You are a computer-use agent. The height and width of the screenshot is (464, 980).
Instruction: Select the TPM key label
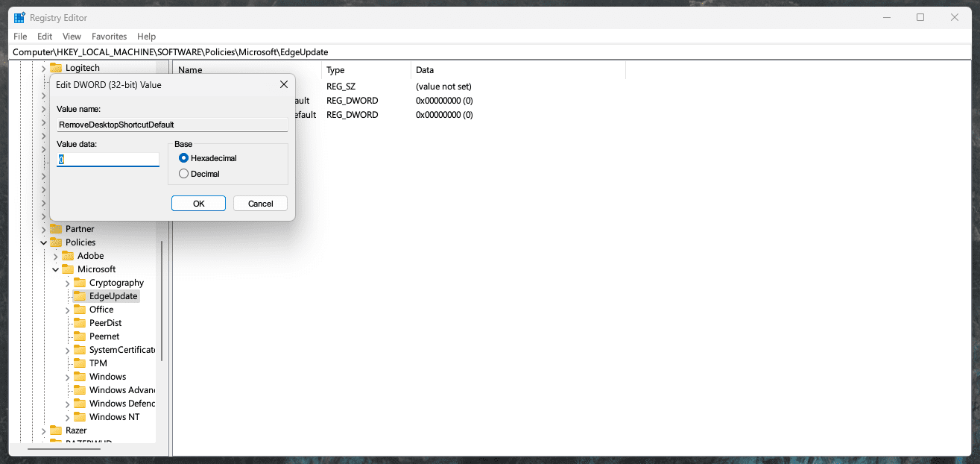tap(98, 363)
